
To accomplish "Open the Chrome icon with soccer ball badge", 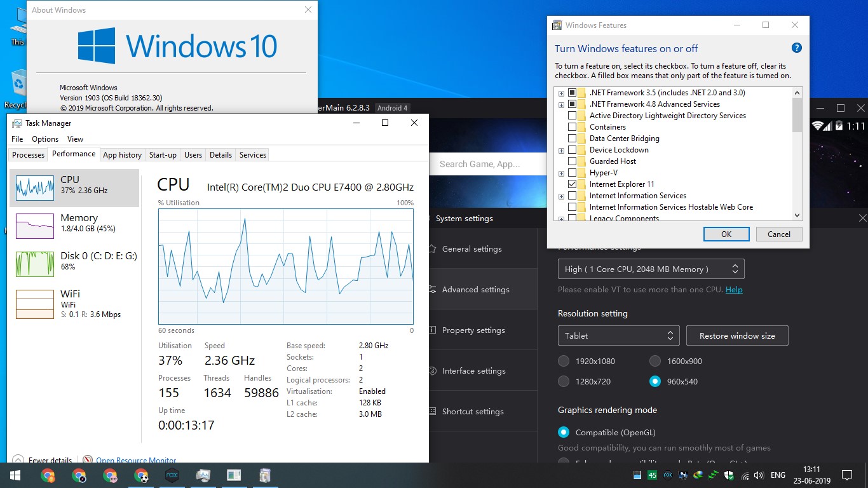I will [141, 475].
